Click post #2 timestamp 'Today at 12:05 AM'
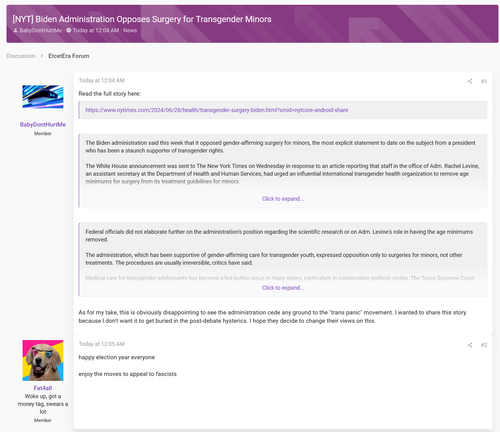 tap(102, 344)
